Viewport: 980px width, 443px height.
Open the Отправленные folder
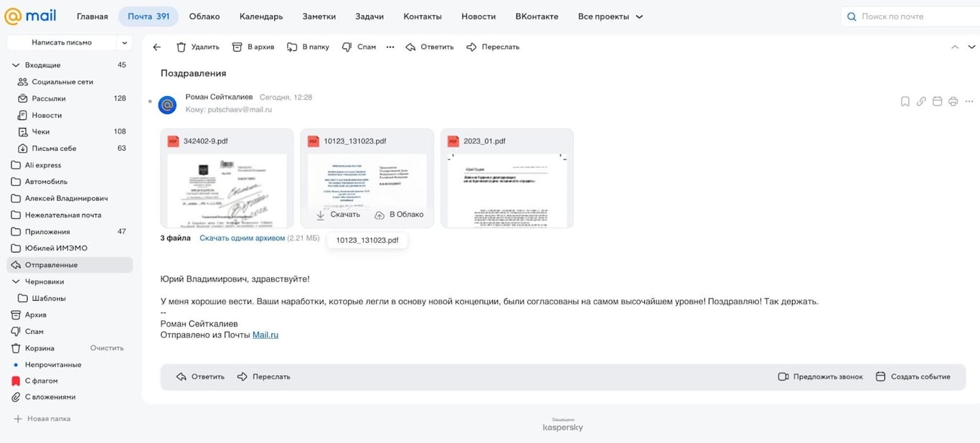click(x=51, y=265)
